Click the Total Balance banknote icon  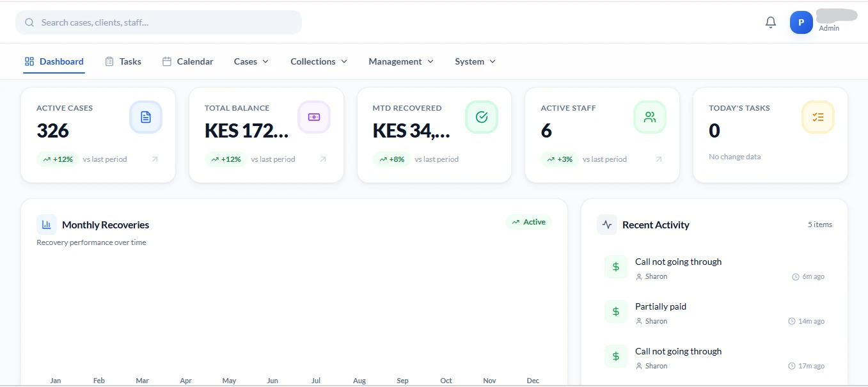point(314,117)
